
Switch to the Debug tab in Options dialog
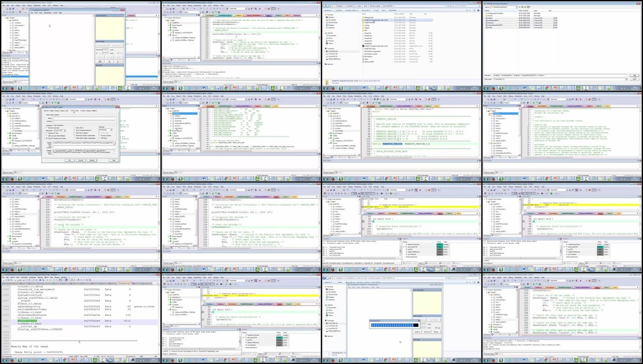(x=88, y=110)
